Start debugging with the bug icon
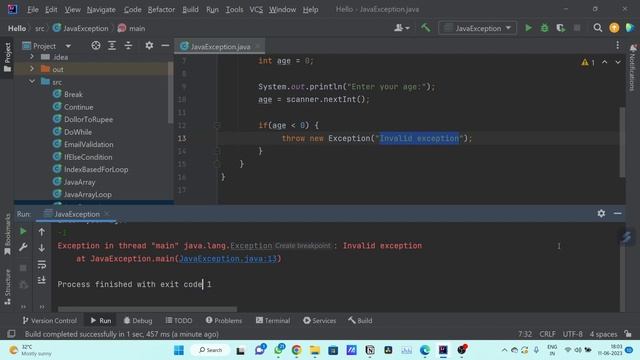This screenshot has height=360, width=640. tap(544, 28)
